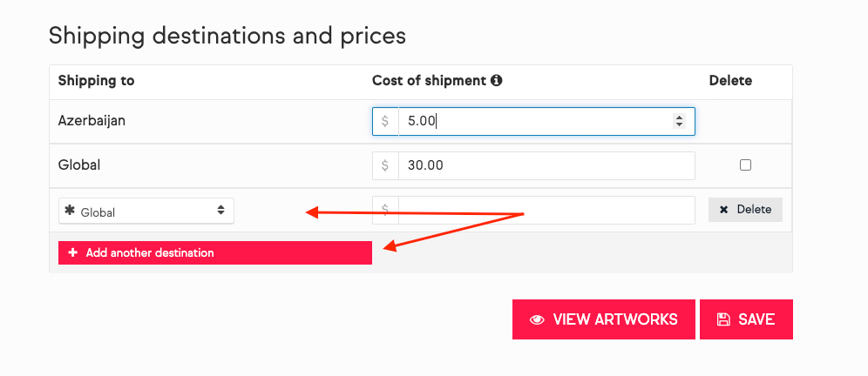Screen dimensions: 868x376
Task: Click the Global cost field showing 30.00
Action: pos(546,165)
